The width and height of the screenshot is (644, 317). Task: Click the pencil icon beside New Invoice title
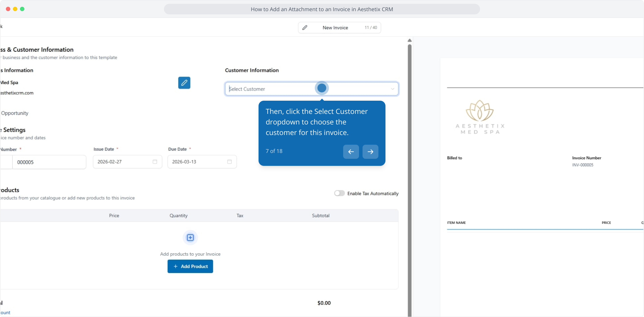tap(305, 28)
